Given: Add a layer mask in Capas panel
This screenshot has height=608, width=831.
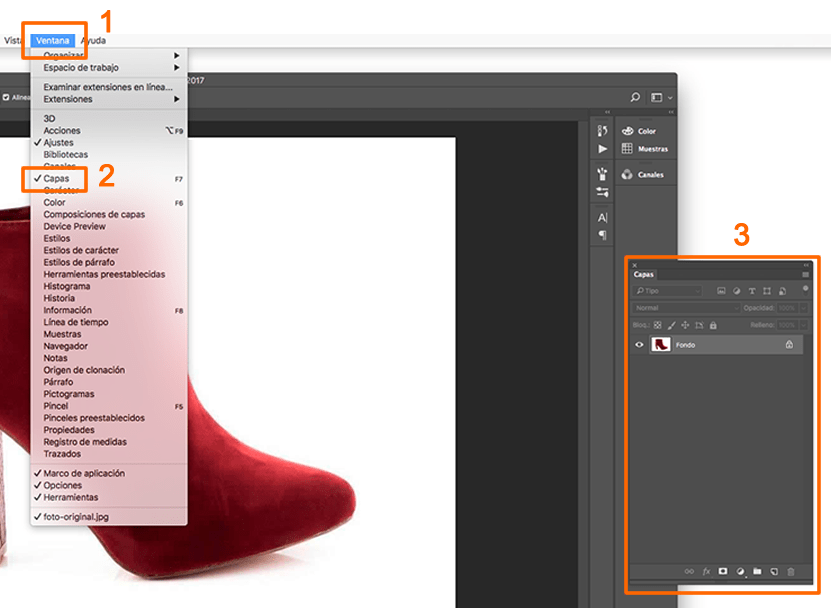Looking at the screenshot, I should coord(723,571).
